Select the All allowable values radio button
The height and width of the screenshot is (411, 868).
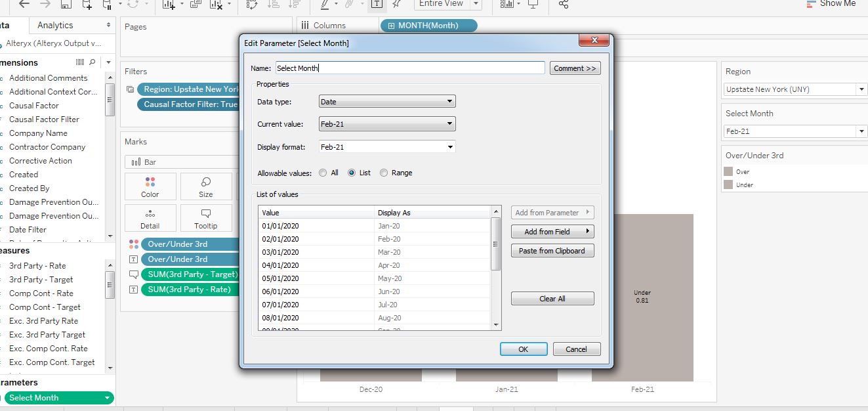click(323, 173)
